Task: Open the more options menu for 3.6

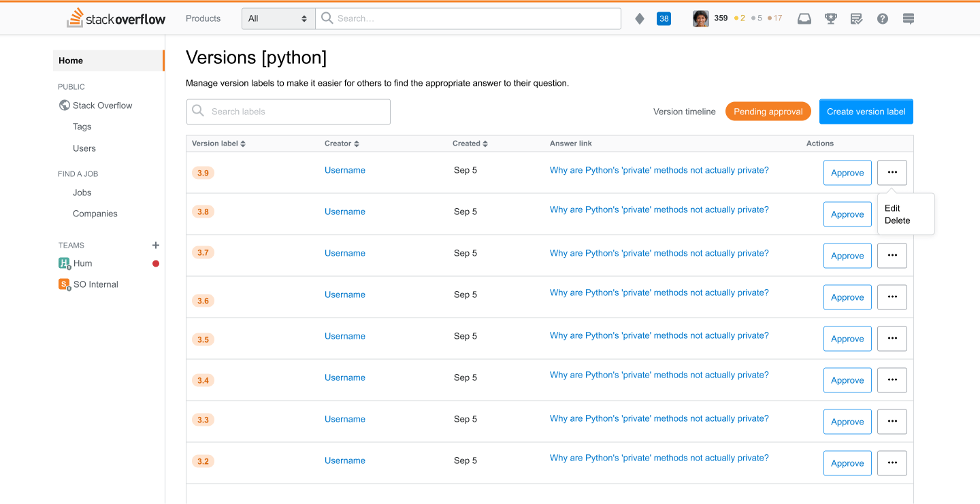Action: tap(892, 297)
